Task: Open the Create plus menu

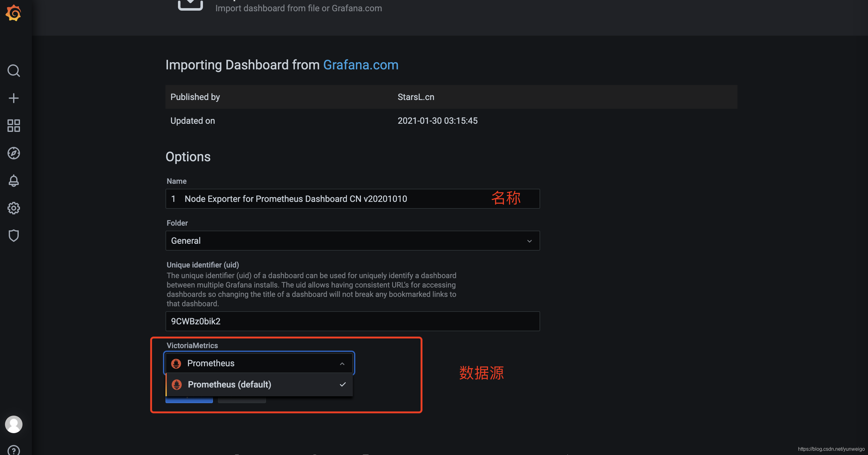Action: 13,98
